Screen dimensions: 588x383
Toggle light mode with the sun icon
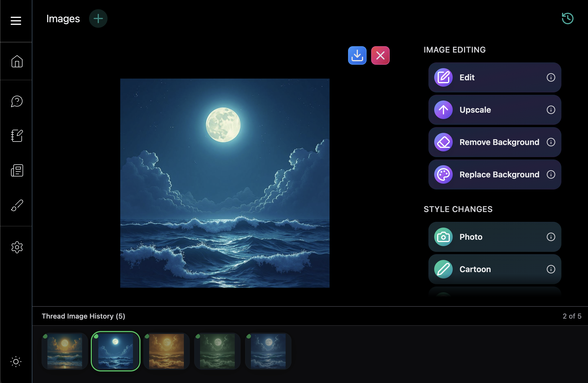(16, 362)
